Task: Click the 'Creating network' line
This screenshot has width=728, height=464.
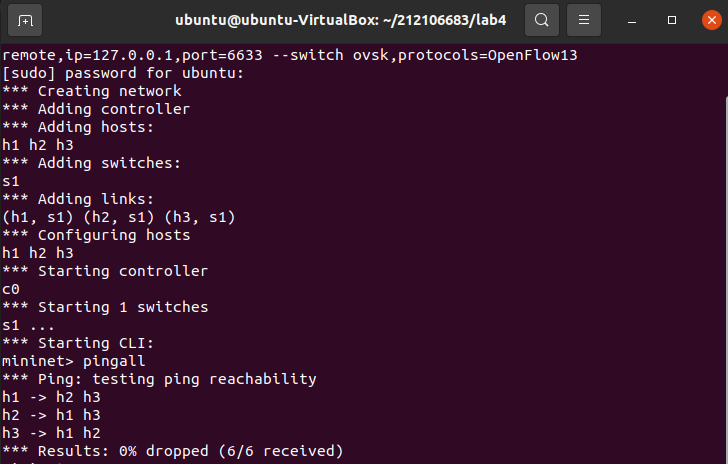Action: [x=91, y=91]
